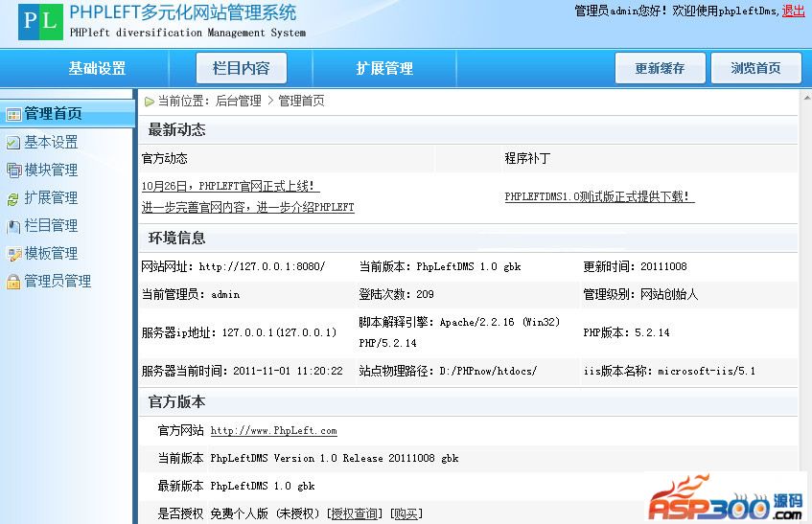The image size is (812, 524).
Task: Click the 管理级别 网站创始人 cell
Action: point(640,294)
